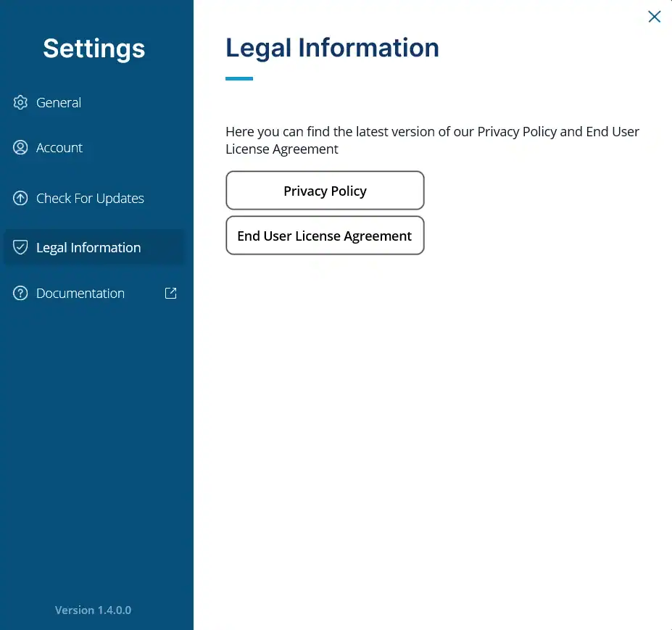Select Legal Information in the sidebar
672x630 pixels.
[88, 247]
